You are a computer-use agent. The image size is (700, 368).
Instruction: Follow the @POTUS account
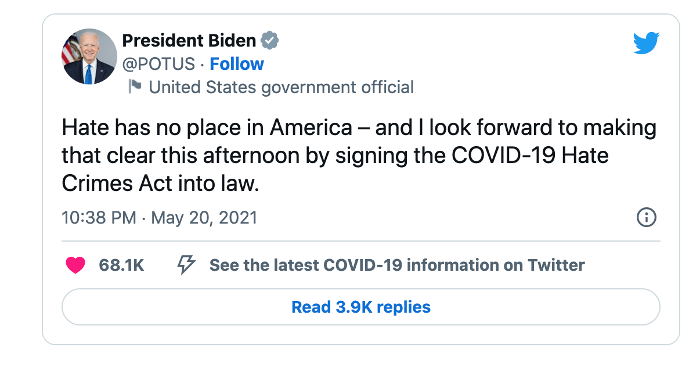pos(237,64)
